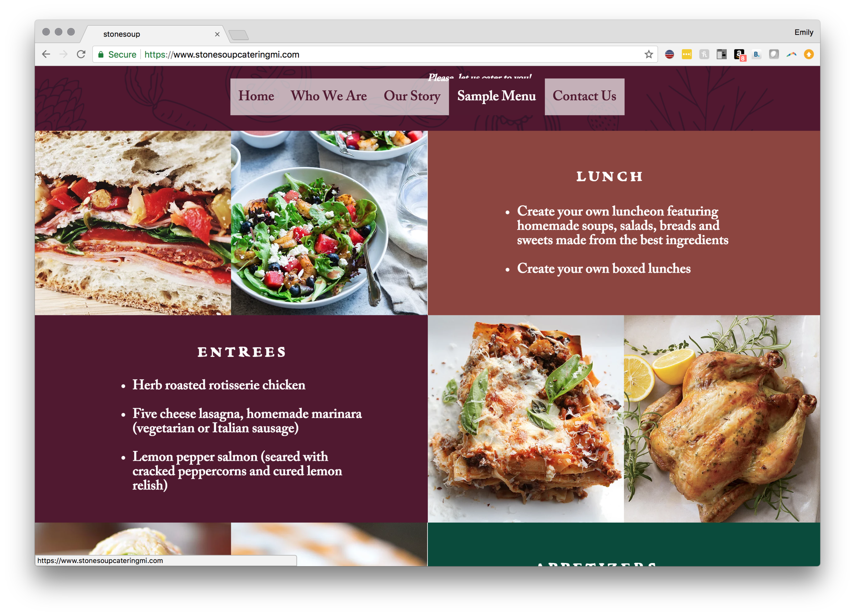Click the address bar URL field
855x616 pixels.
point(375,54)
